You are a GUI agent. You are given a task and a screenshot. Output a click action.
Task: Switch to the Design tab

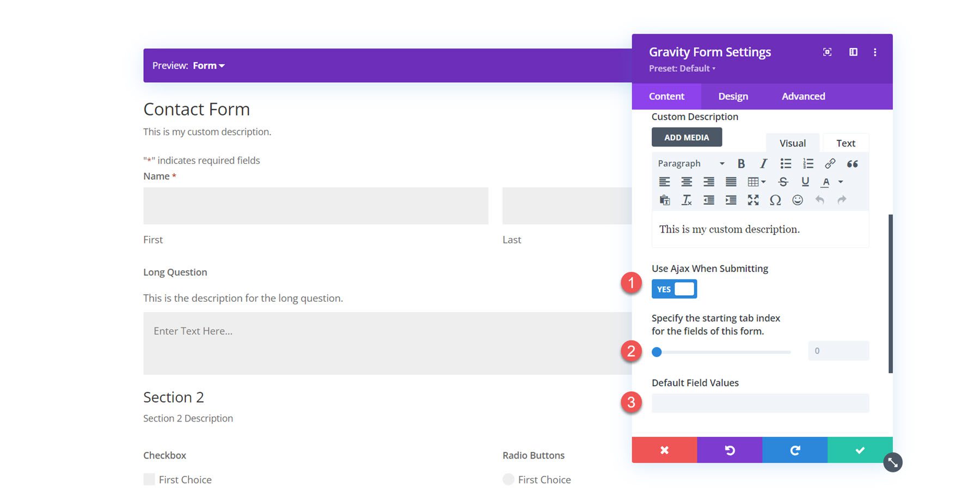(x=733, y=96)
